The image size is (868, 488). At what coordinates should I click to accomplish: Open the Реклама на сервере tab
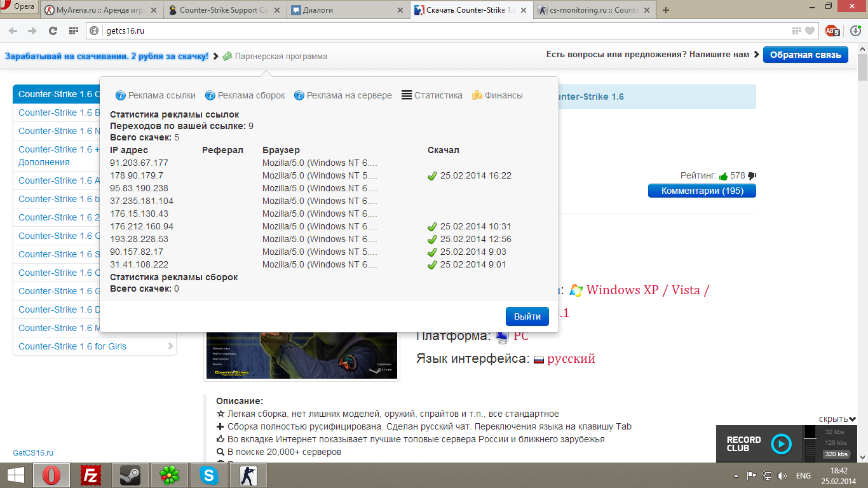click(343, 95)
